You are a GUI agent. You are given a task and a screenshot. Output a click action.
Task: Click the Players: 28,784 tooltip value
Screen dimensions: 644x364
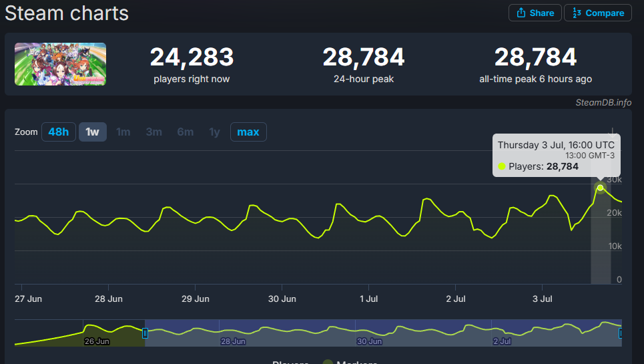[x=543, y=166]
